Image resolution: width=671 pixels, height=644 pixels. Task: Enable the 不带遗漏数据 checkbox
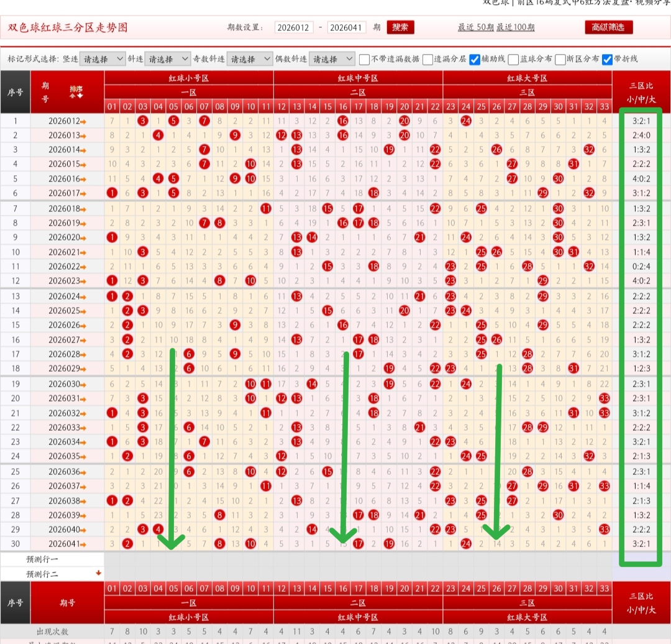pyautogui.click(x=364, y=60)
